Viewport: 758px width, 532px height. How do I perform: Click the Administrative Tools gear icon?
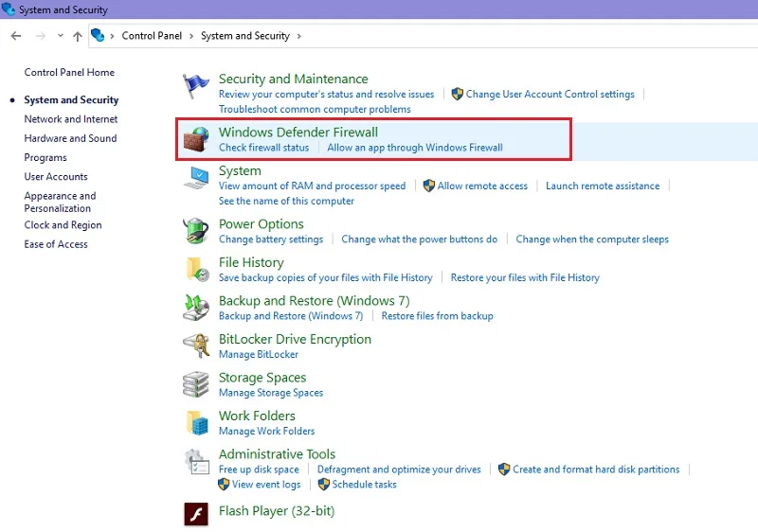[197, 462]
